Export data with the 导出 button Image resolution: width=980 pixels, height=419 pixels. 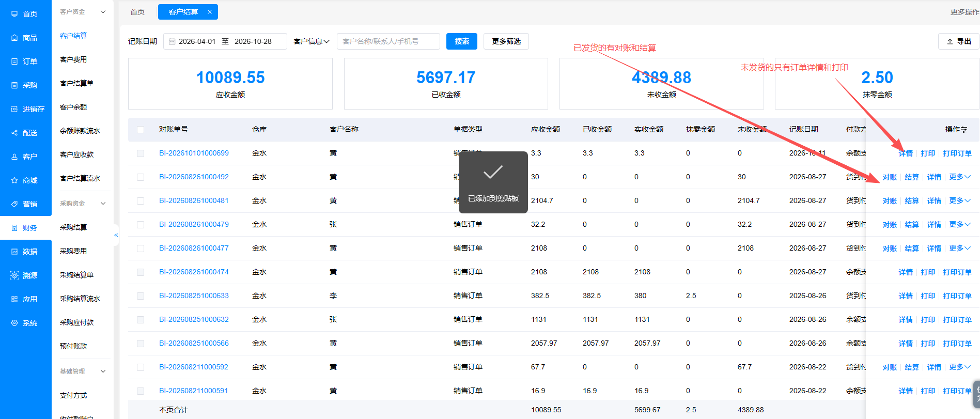959,41
